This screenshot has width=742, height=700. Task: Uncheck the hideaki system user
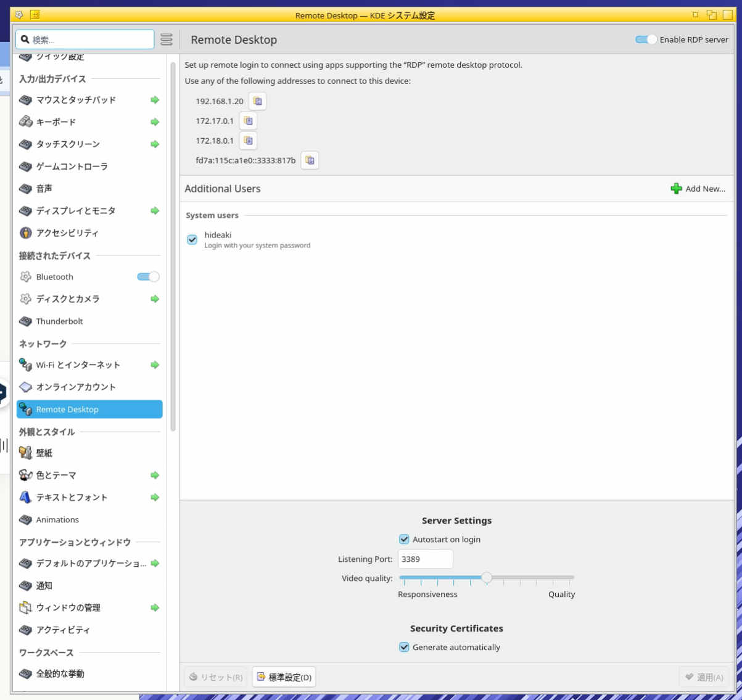pos(192,239)
